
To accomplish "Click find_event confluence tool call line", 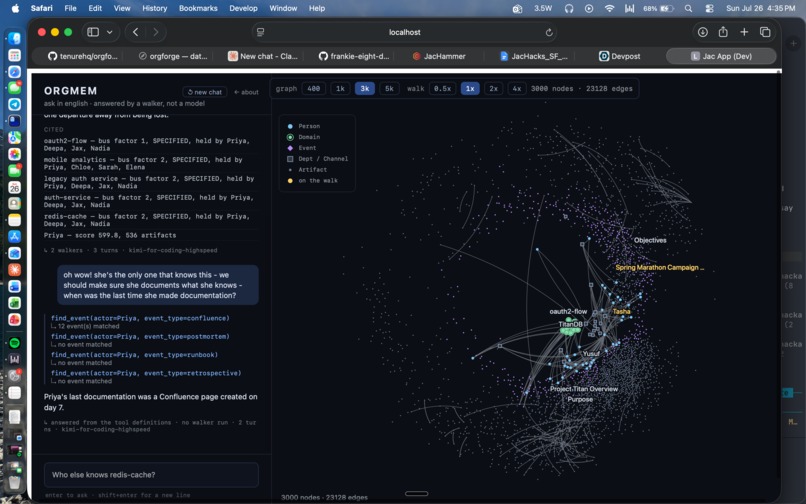I will pyautogui.click(x=140, y=318).
